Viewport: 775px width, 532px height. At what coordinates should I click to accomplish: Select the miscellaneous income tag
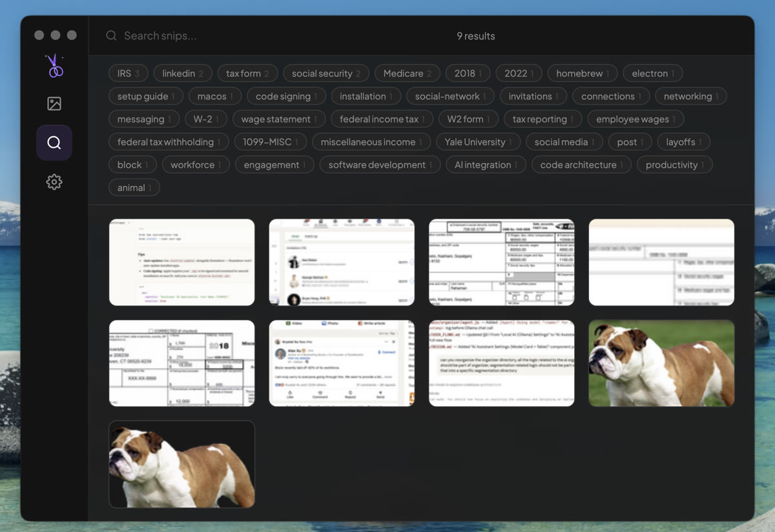click(x=371, y=142)
